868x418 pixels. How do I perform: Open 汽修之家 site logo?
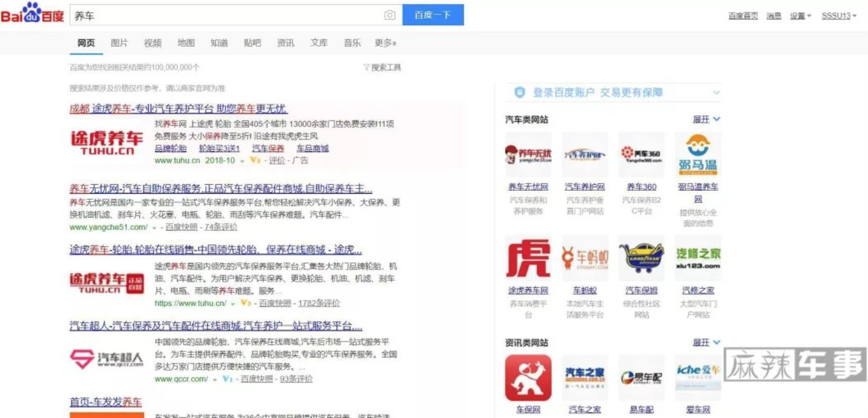pos(698,259)
